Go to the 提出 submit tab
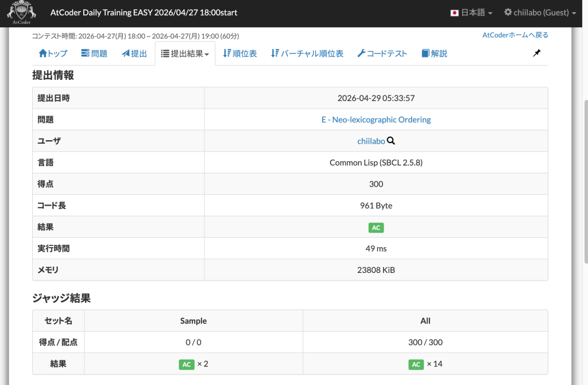 click(x=134, y=53)
